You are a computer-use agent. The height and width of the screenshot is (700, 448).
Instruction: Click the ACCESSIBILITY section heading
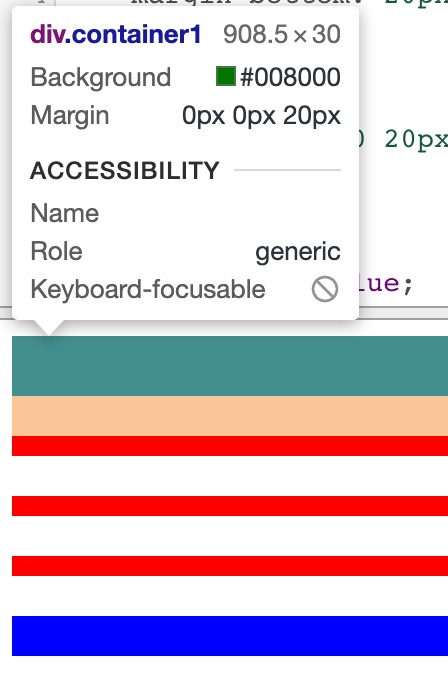pyautogui.click(x=125, y=171)
